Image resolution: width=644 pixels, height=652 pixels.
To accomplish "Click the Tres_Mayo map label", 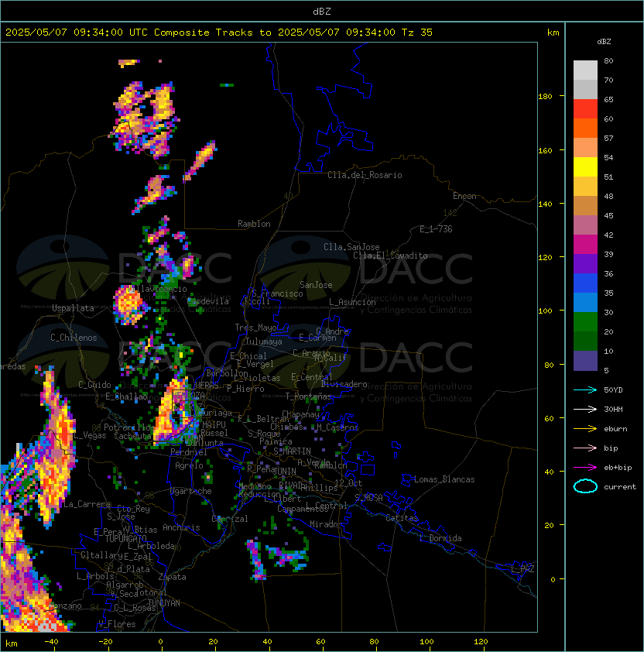I will click(255, 328).
